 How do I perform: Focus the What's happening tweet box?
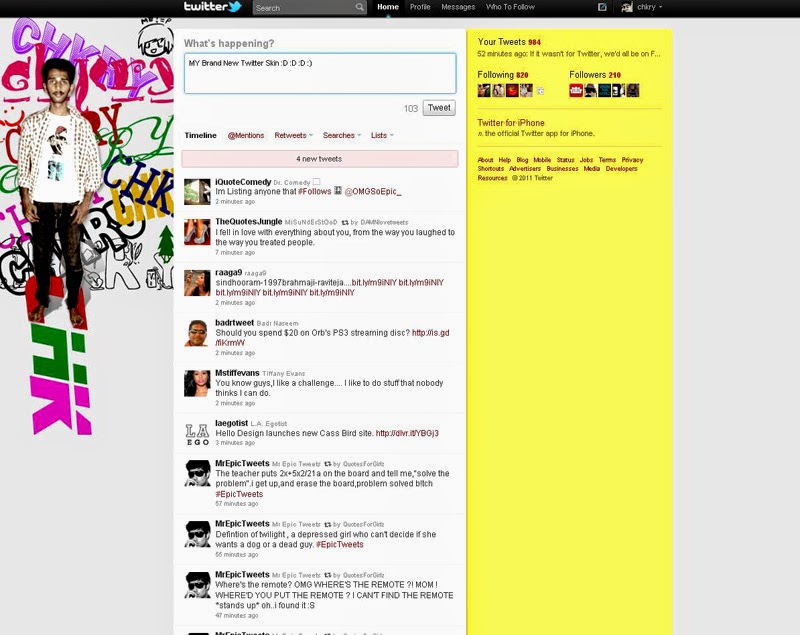point(320,73)
